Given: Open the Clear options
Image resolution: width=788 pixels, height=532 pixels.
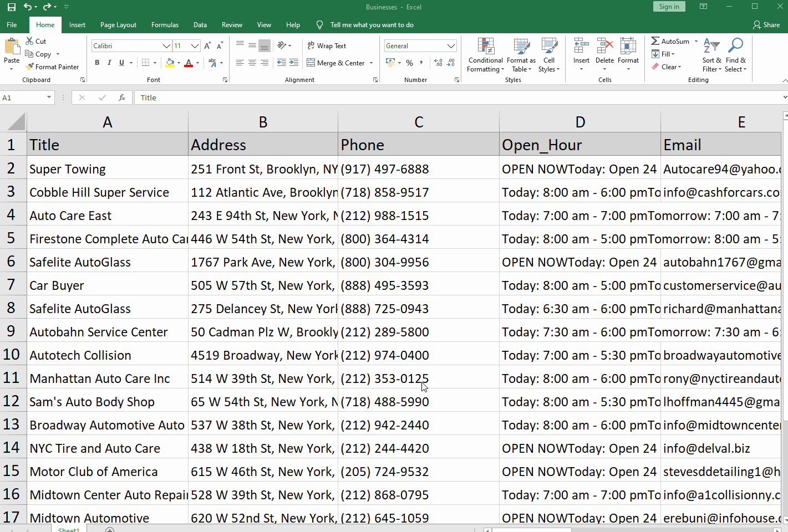Looking at the screenshot, I should coord(666,67).
